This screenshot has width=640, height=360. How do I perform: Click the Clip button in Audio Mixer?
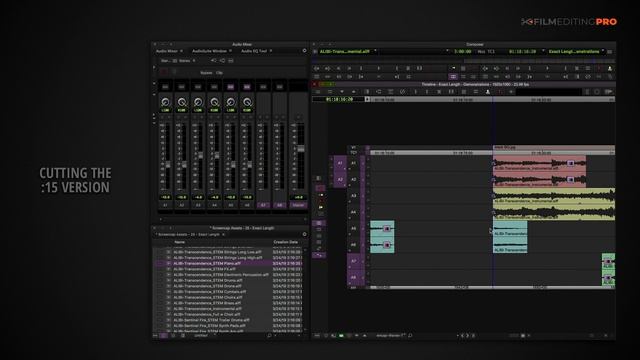219,73
